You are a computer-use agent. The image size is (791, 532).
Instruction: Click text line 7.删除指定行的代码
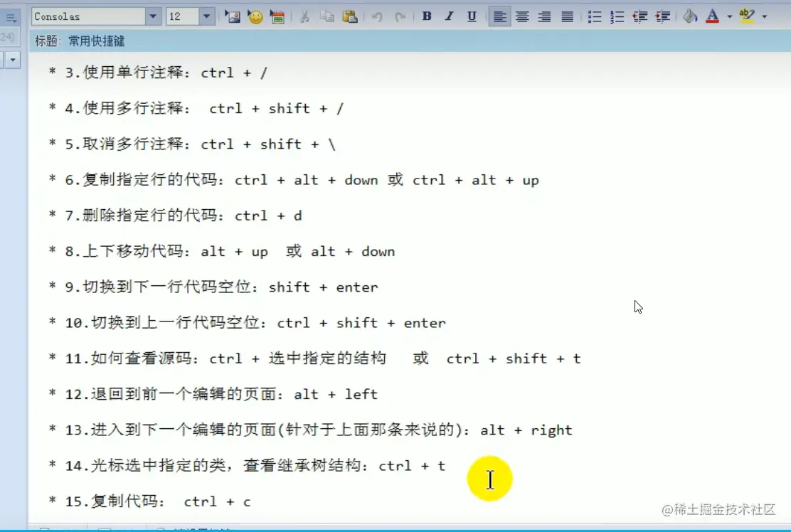[x=174, y=216]
